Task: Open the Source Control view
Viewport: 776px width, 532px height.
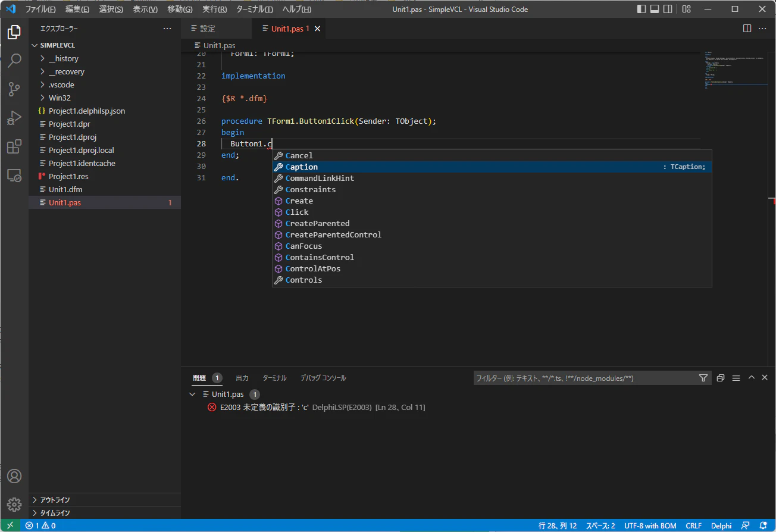Action: (14, 89)
